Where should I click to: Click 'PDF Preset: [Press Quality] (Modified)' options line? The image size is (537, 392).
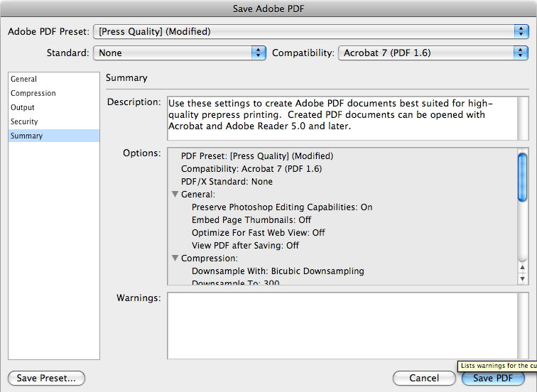coord(257,156)
